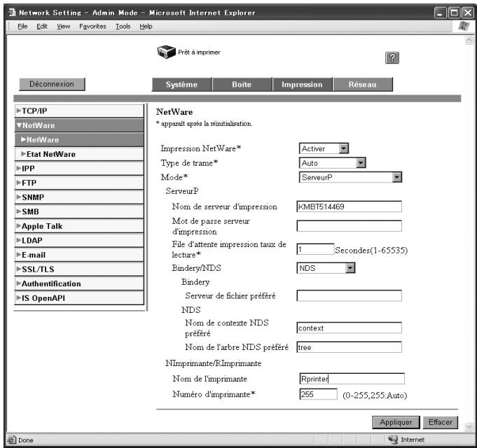Click the Windows logo throbber icon
This screenshot has height=448, width=477.
point(464,27)
